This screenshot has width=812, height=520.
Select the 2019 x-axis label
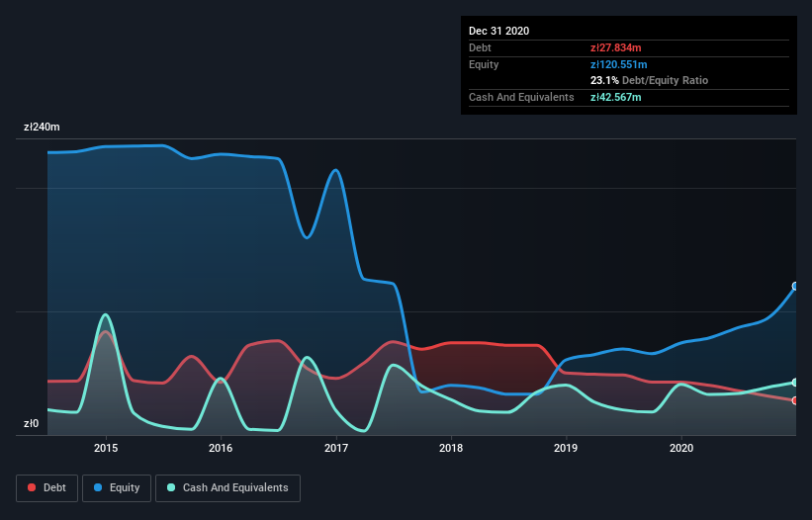(x=566, y=448)
